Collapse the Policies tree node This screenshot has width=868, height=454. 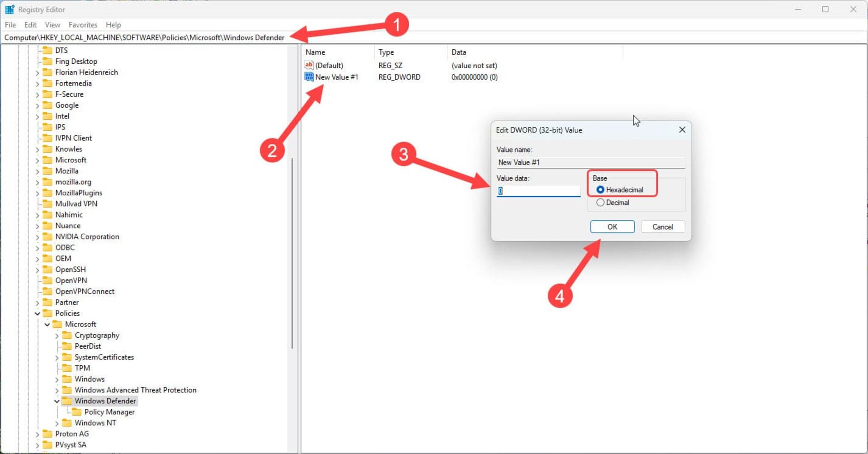pos(38,313)
